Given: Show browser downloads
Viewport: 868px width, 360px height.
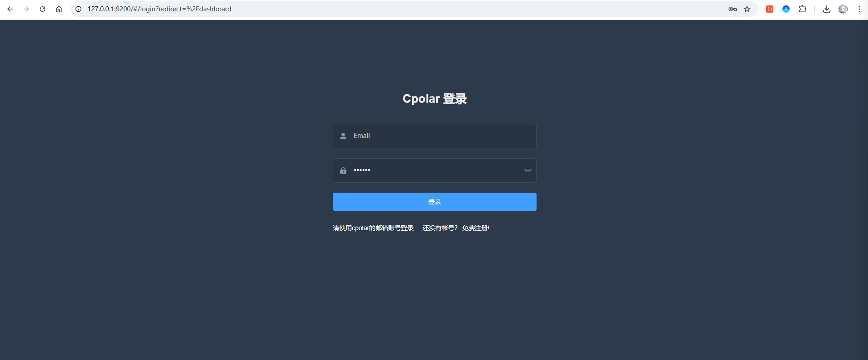Looking at the screenshot, I should point(826,9).
